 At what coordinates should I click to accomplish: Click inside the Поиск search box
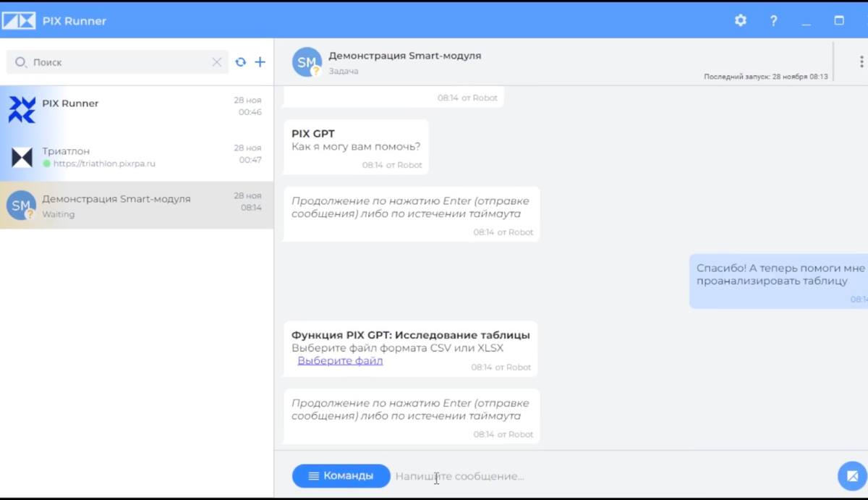point(109,62)
